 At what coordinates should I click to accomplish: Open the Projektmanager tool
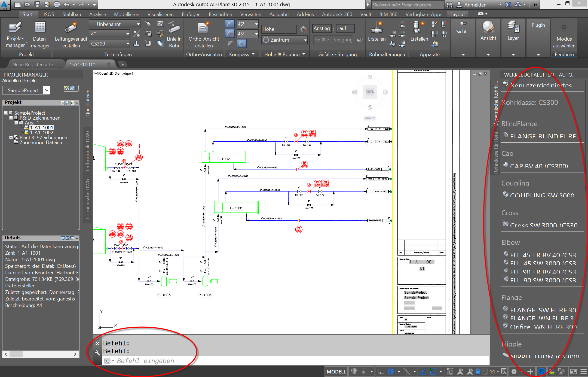[15, 34]
